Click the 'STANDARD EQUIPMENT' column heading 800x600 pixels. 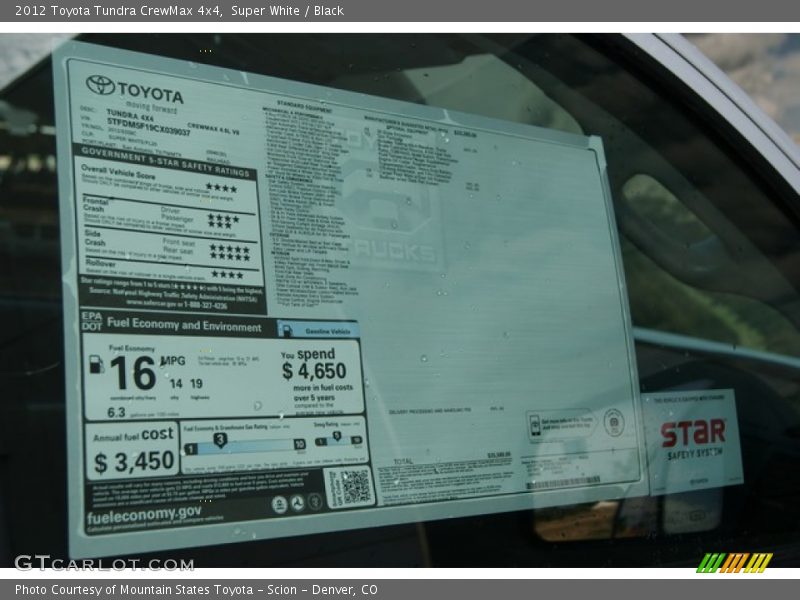tap(304, 107)
